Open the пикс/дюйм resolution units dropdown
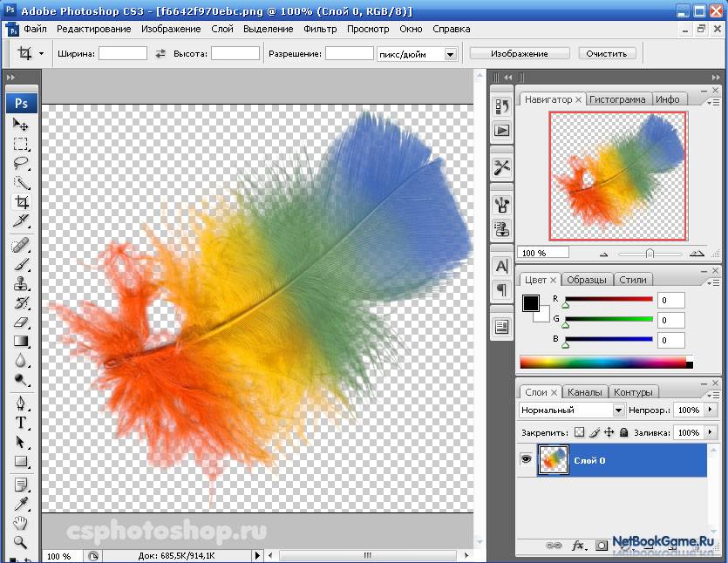 [x=451, y=54]
